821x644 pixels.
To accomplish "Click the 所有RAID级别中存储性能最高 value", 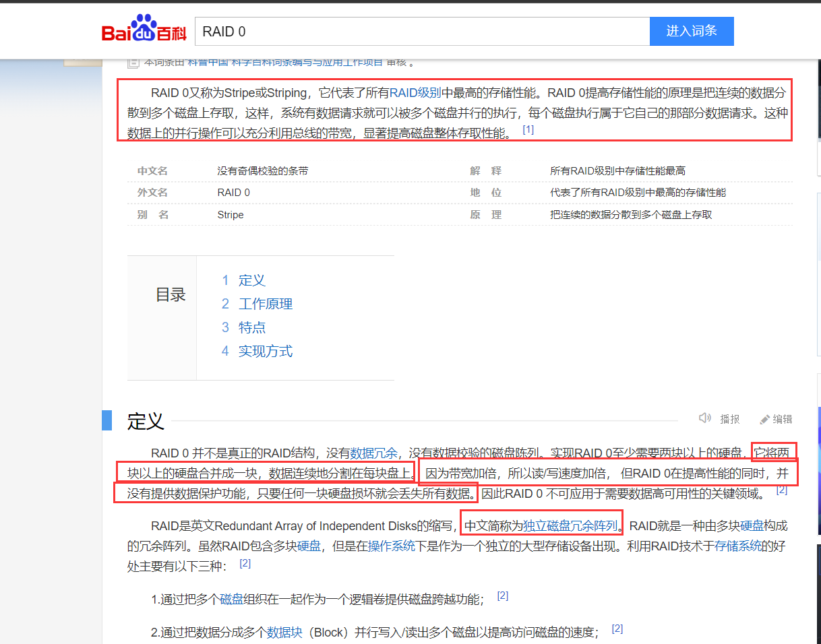I will click(x=617, y=171).
